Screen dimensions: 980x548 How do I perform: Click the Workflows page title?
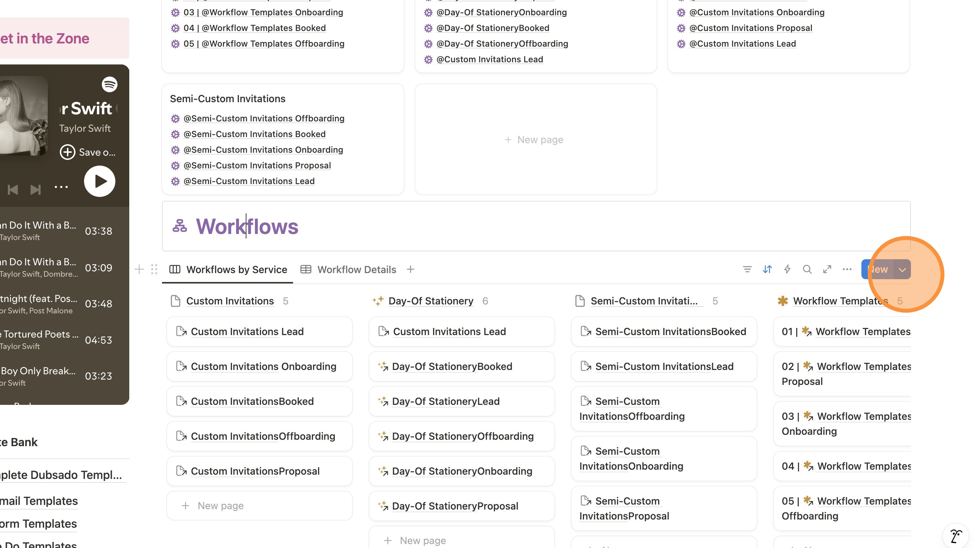tap(247, 226)
